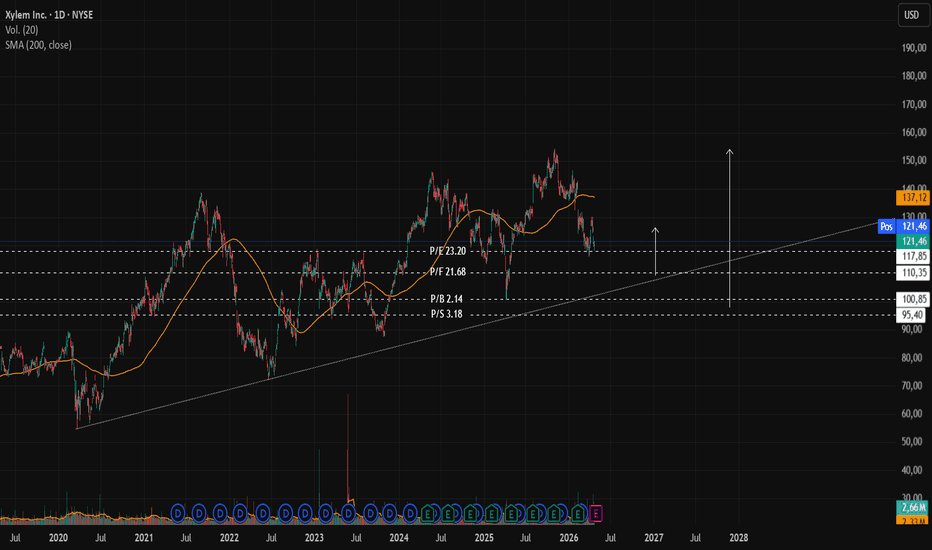932x550 pixels.
Task: Click the first green earnings E marker
Action: [427, 513]
